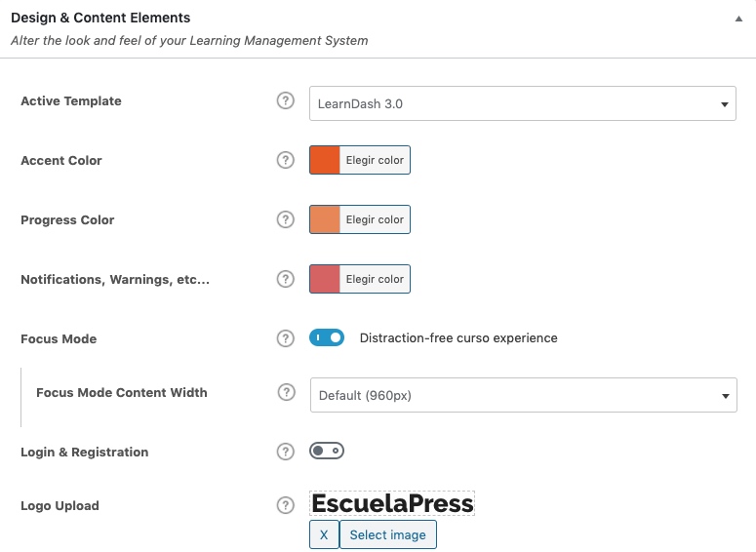Click Elegir color button for Progress Color
756x552 pixels.
(375, 219)
